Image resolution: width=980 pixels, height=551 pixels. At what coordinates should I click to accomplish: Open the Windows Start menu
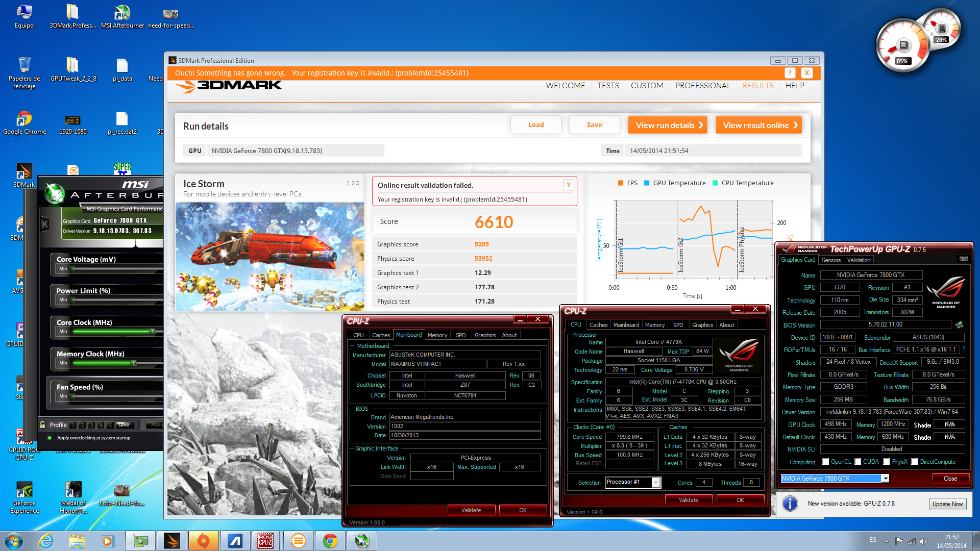[x=13, y=541]
